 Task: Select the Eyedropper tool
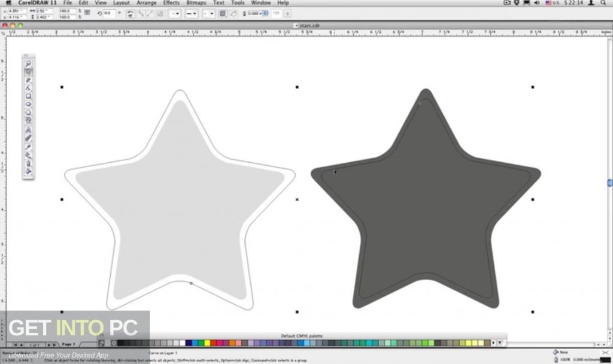coord(28,147)
